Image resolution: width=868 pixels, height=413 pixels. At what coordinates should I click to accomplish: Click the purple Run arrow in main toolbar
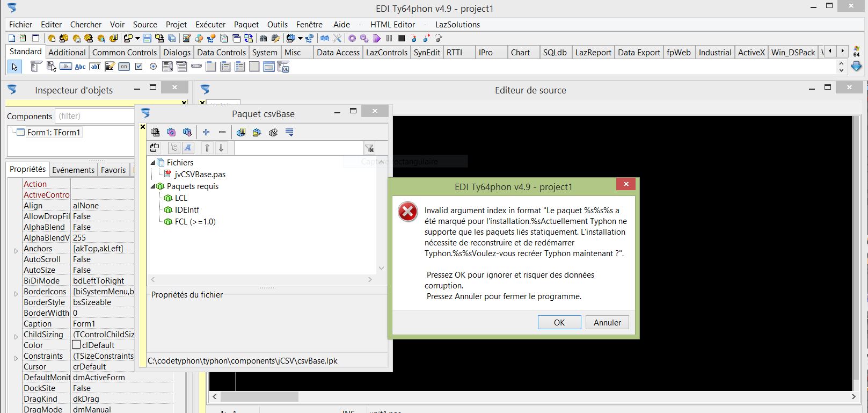[x=376, y=38]
